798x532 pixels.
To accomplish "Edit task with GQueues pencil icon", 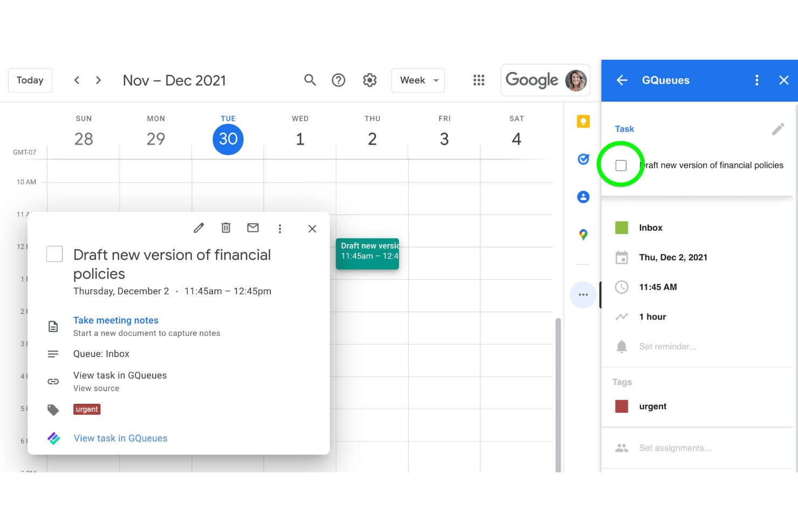I will point(778,129).
